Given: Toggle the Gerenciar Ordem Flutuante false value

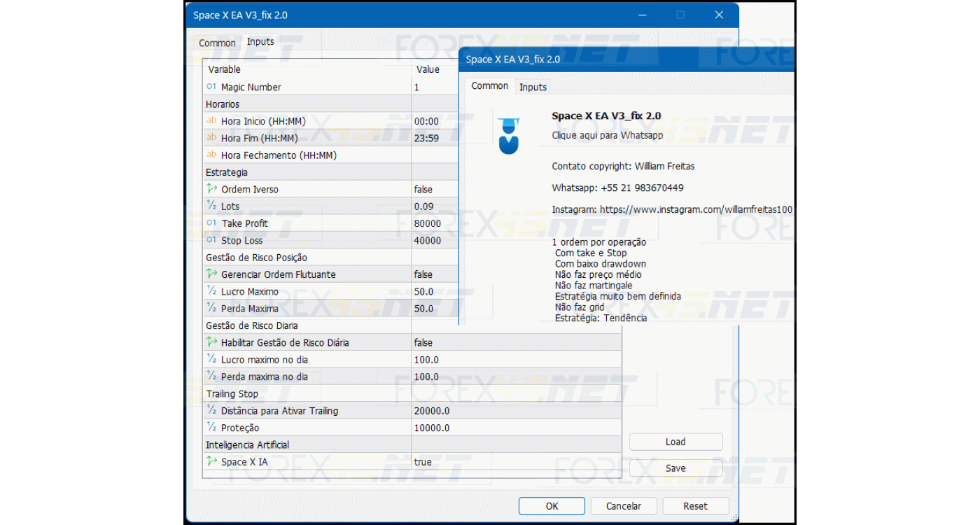Looking at the screenshot, I should pyautogui.click(x=434, y=274).
